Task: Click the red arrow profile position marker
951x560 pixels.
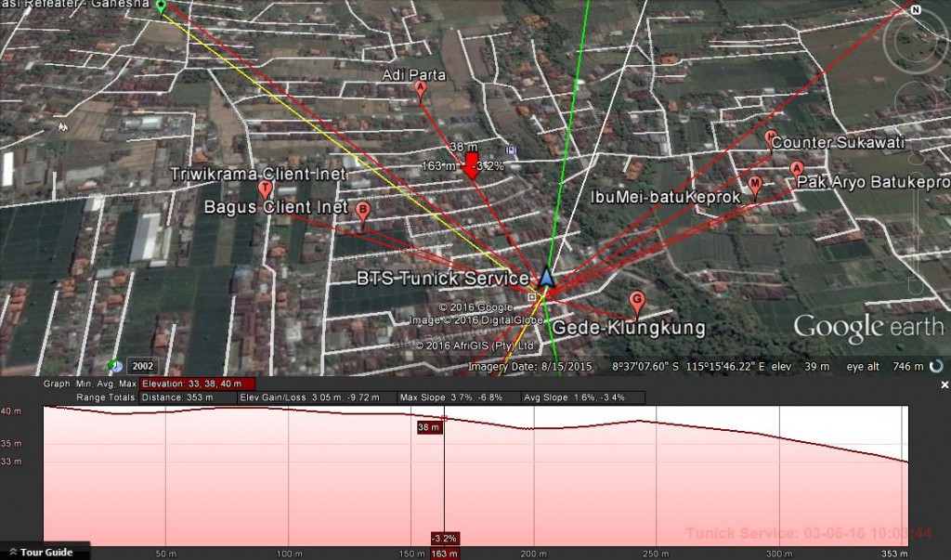Action: coord(471,165)
